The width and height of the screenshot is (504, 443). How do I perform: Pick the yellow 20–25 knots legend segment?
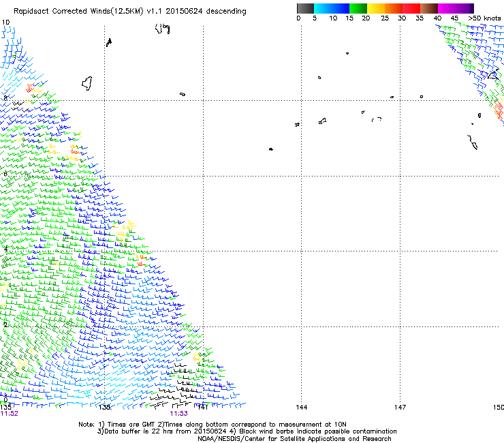point(376,8)
